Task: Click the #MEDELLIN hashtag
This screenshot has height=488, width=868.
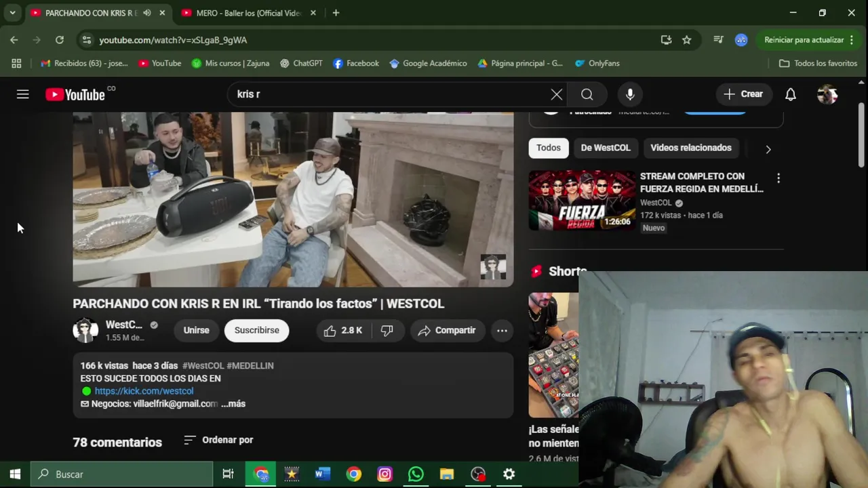Action: (250, 365)
